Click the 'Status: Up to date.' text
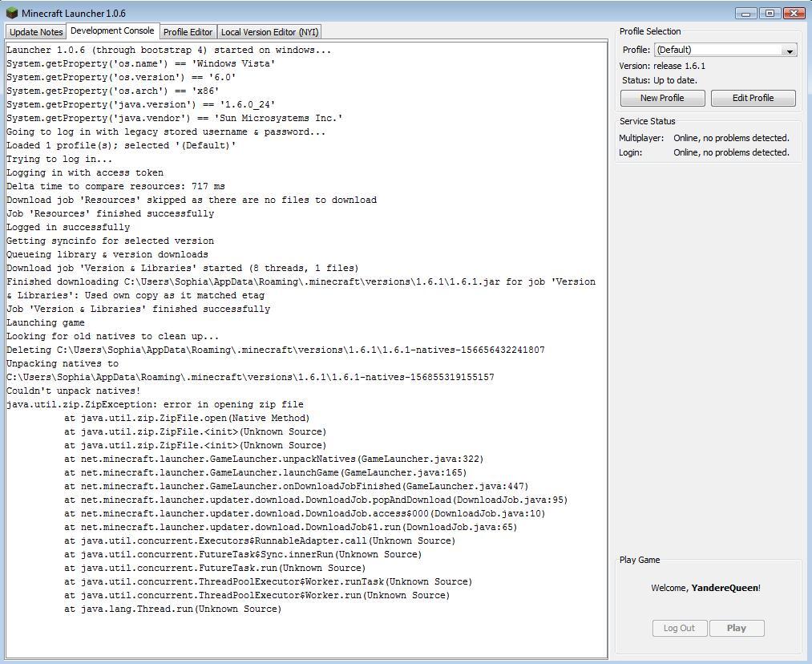 pyautogui.click(x=659, y=80)
